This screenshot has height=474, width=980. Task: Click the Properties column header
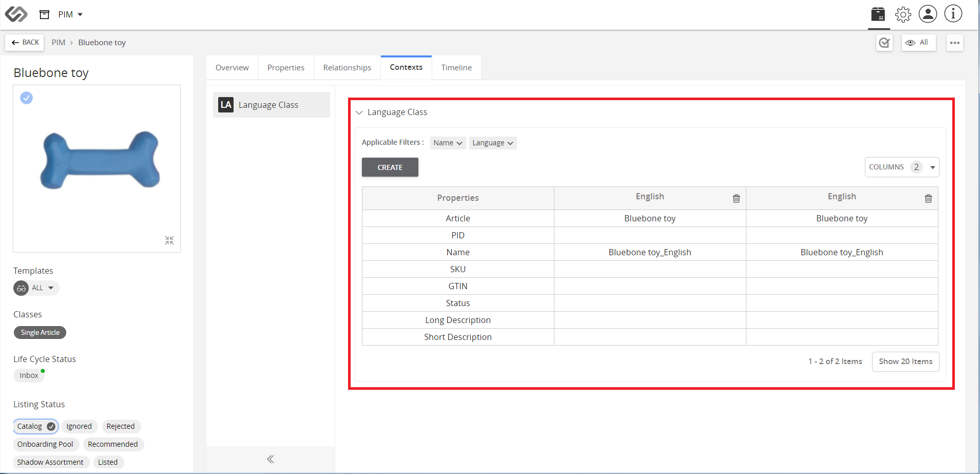pos(458,198)
